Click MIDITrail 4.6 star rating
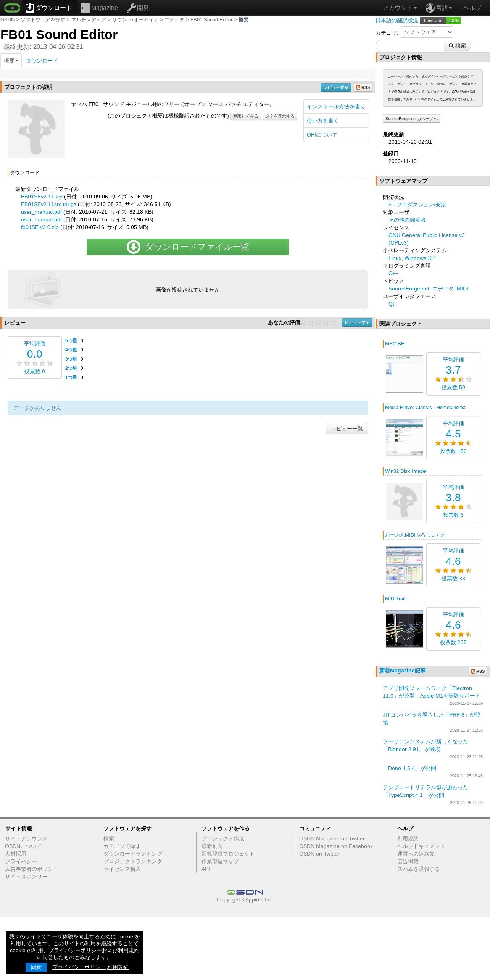Screen dimensions: 490x980 [x=453, y=634]
